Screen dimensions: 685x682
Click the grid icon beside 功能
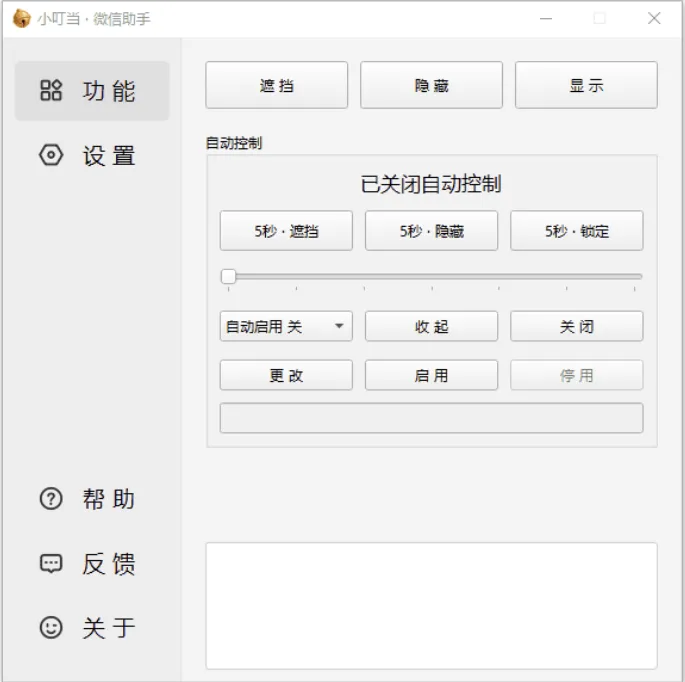[51, 91]
